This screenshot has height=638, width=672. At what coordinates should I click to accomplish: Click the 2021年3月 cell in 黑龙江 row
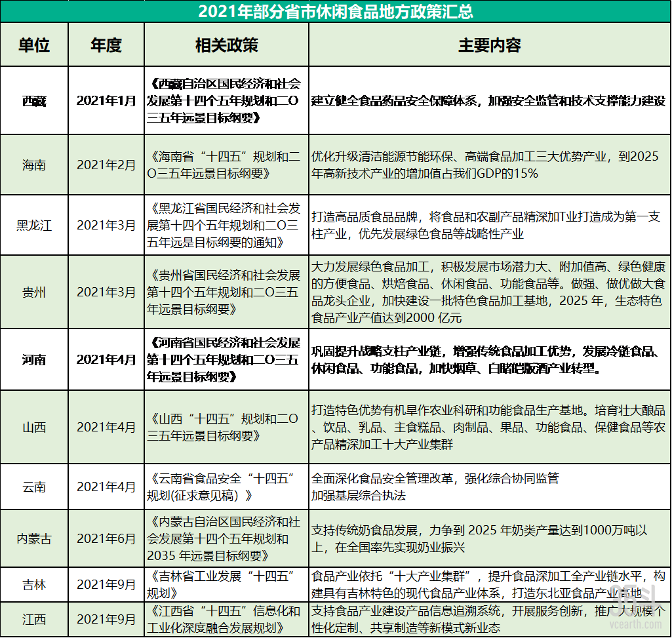point(106,225)
